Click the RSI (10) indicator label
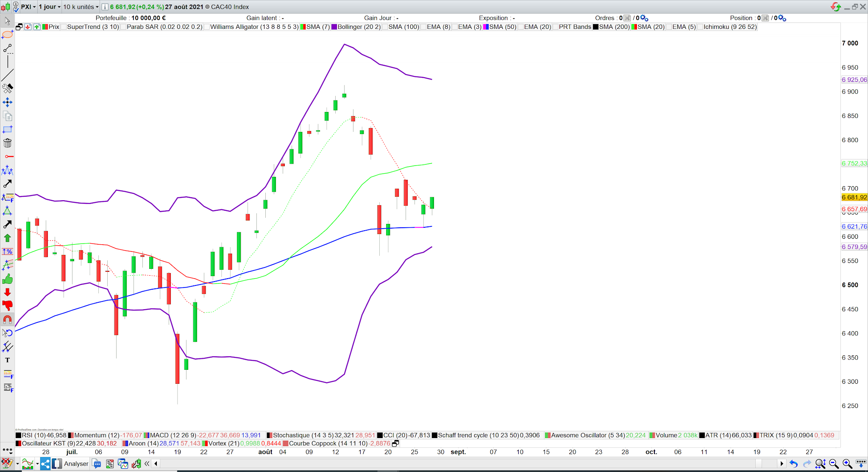868x472 pixels. 34,435
